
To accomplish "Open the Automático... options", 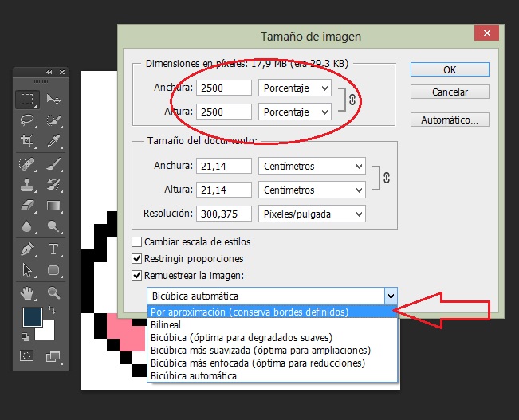I will (x=450, y=120).
